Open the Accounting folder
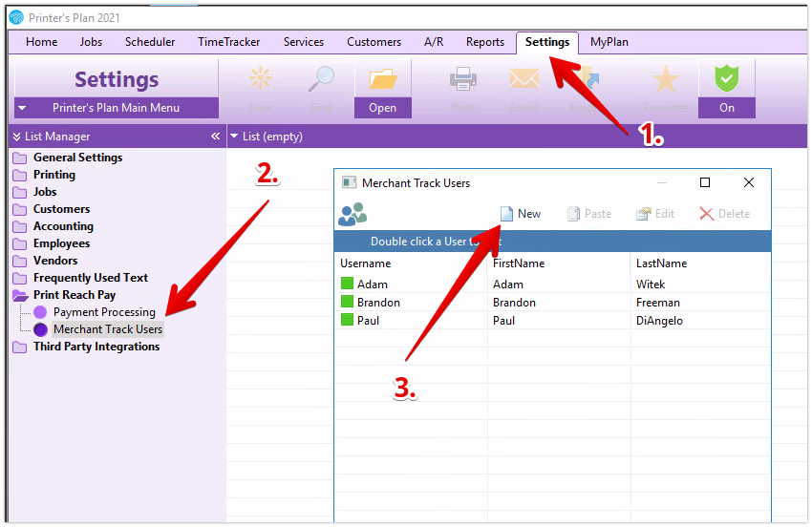The width and height of the screenshot is (812, 527). [63, 226]
